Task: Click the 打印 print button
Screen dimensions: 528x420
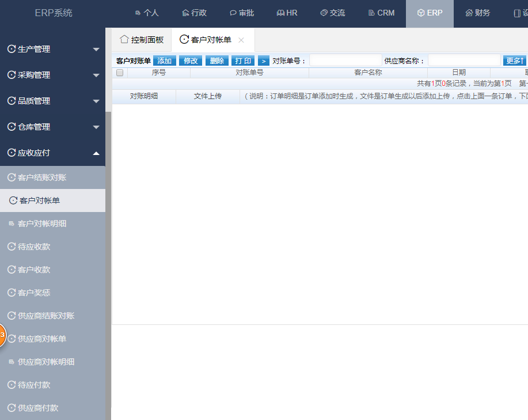Action: click(243, 61)
